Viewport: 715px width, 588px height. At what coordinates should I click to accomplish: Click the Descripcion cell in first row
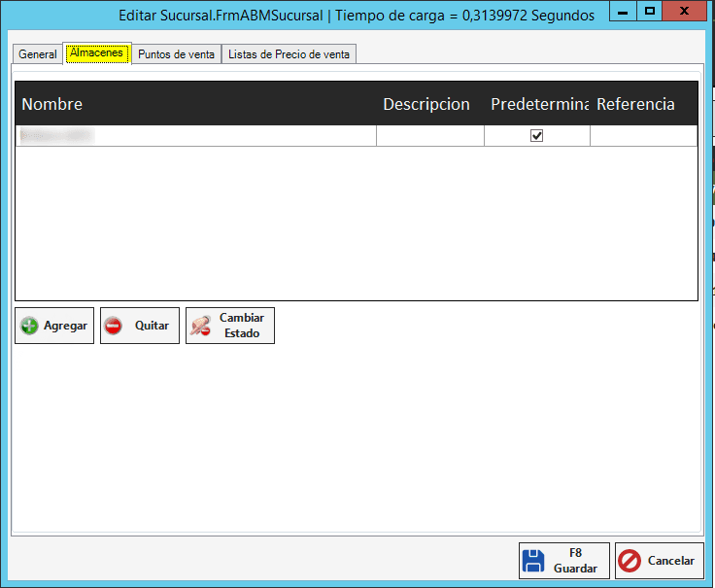pyautogui.click(x=429, y=136)
